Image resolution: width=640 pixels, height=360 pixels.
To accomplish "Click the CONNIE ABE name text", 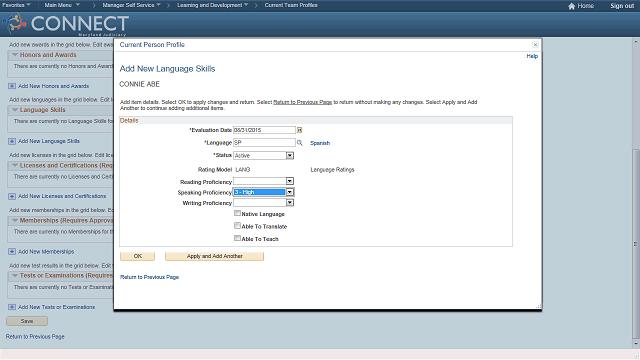I will [x=140, y=84].
